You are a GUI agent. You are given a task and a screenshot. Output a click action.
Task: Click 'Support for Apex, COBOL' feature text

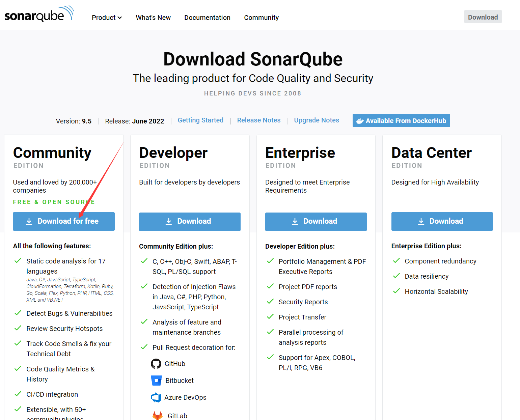317,363
